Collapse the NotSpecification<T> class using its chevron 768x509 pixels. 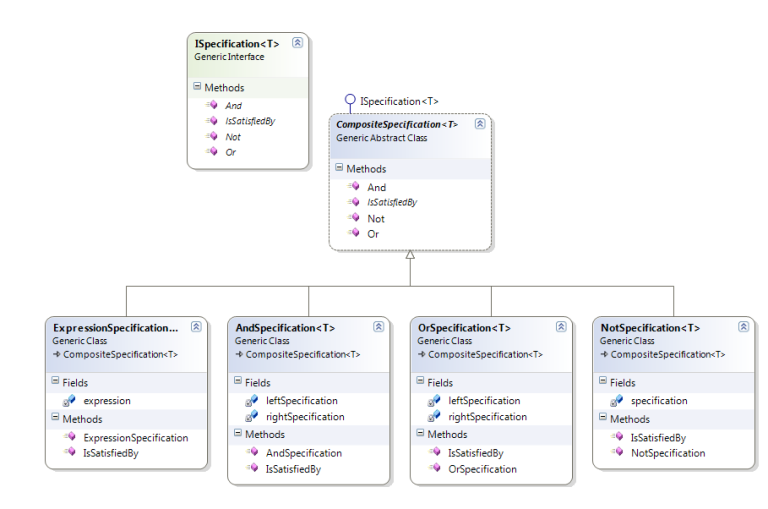[x=743, y=326]
